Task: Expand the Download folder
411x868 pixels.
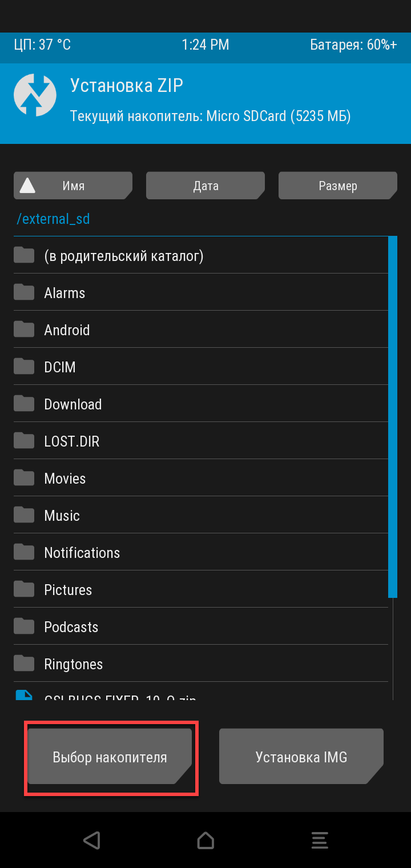Action: point(201,404)
